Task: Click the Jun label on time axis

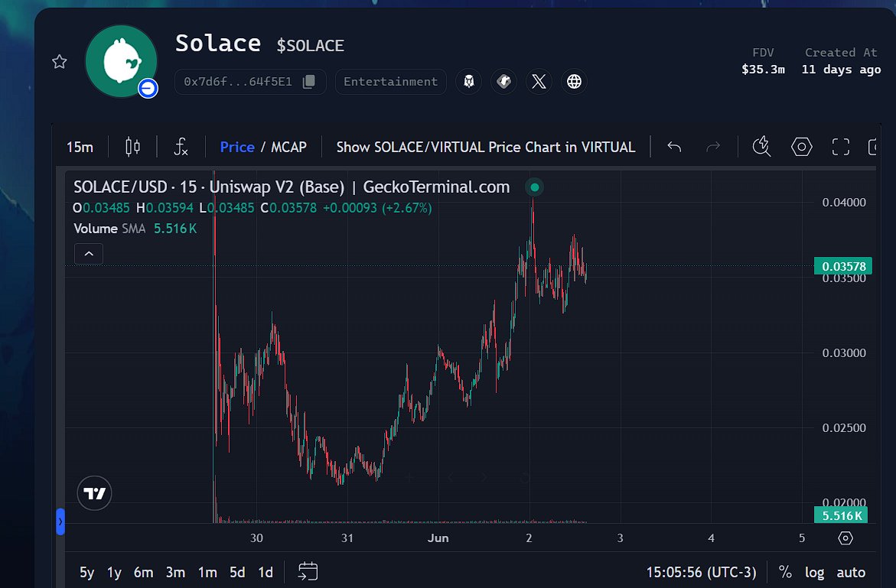Action: [x=438, y=538]
